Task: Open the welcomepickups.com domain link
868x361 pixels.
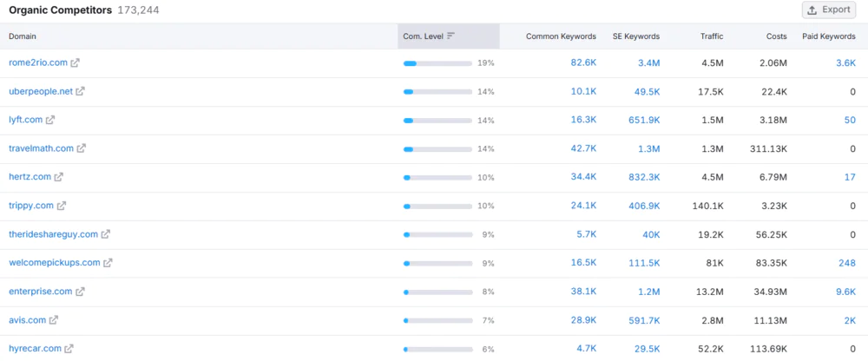Action: (x=55, y=263)
